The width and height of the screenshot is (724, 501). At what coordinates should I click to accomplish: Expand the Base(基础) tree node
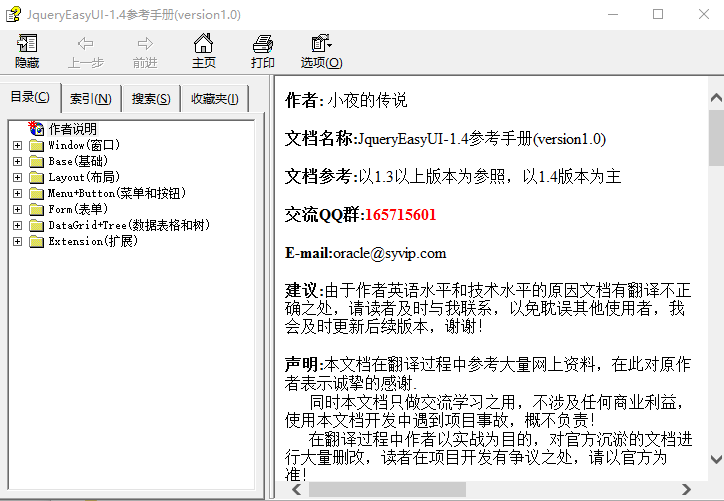[x=17, y=161]
